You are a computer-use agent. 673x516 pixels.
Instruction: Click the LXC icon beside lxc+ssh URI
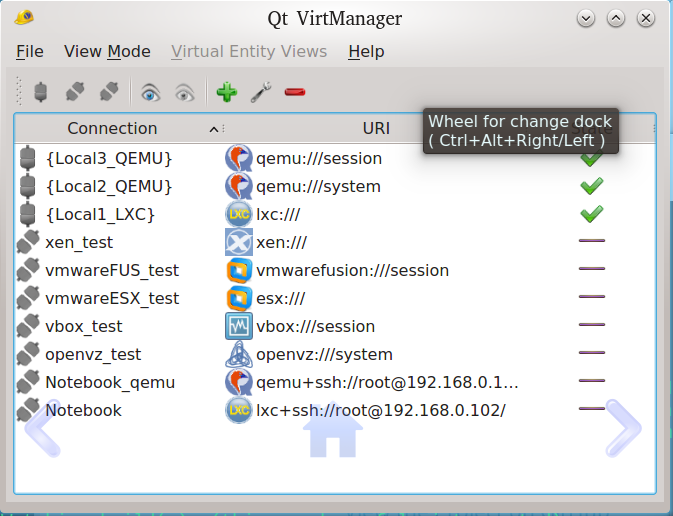tap(239, 410)
